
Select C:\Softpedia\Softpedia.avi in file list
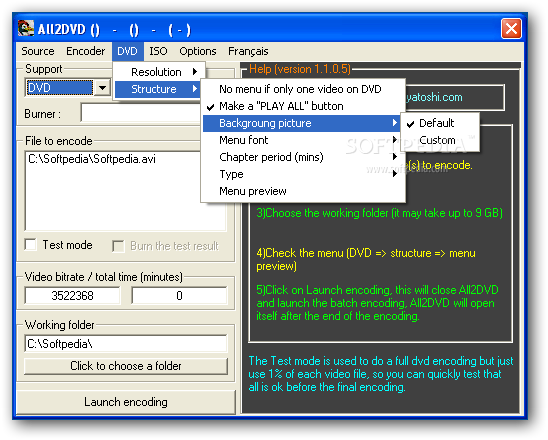[92, 159]
